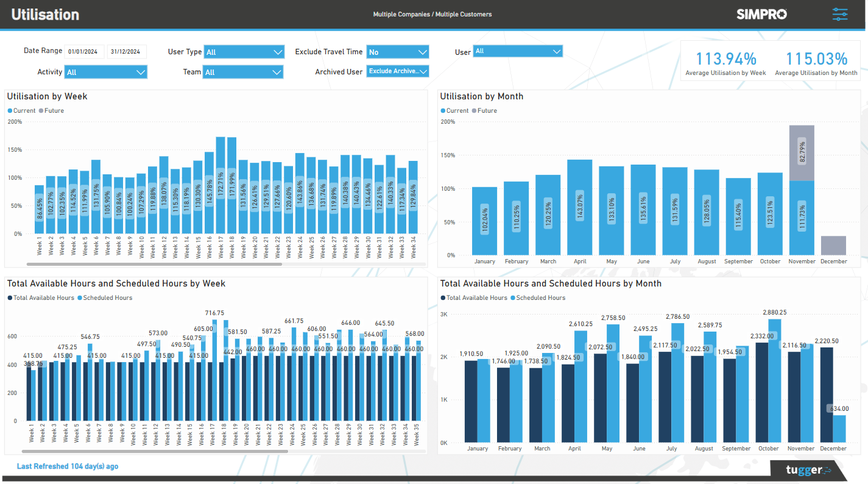Open the User Type dropdown
The height and width of the screenshot is (484, 868).
click(244, 51)
